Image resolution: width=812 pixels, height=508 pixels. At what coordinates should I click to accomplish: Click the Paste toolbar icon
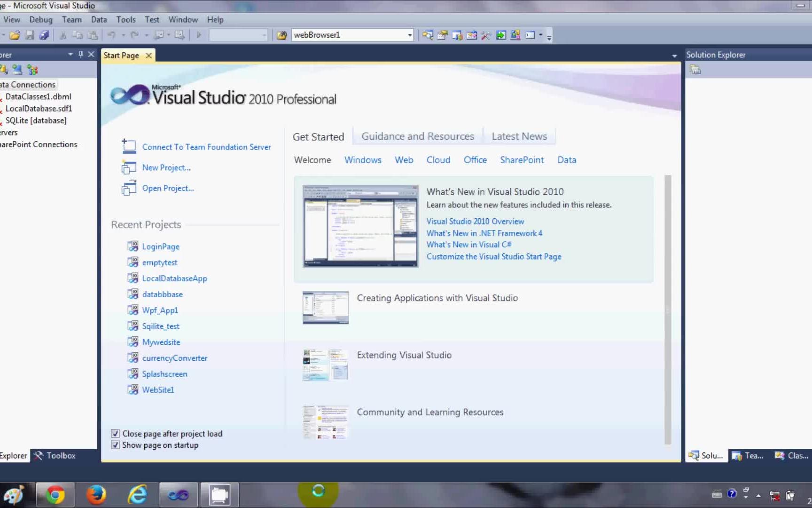point(93,35)
